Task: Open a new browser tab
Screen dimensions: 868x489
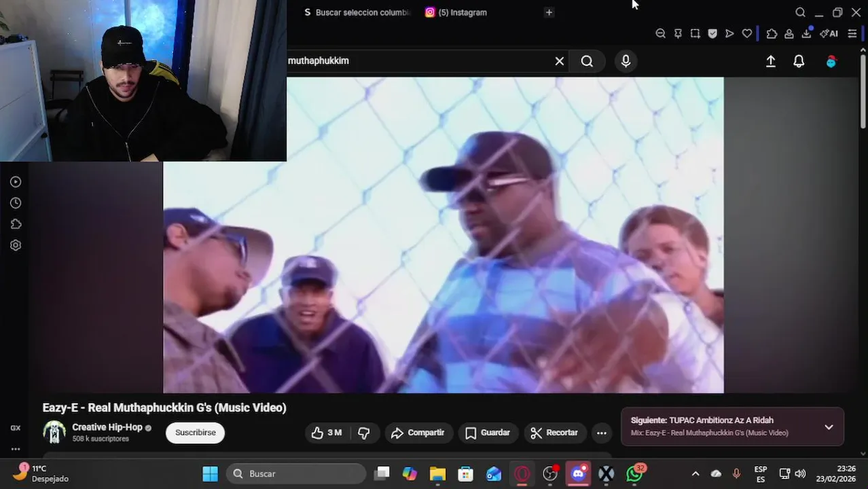Action: 549,12
